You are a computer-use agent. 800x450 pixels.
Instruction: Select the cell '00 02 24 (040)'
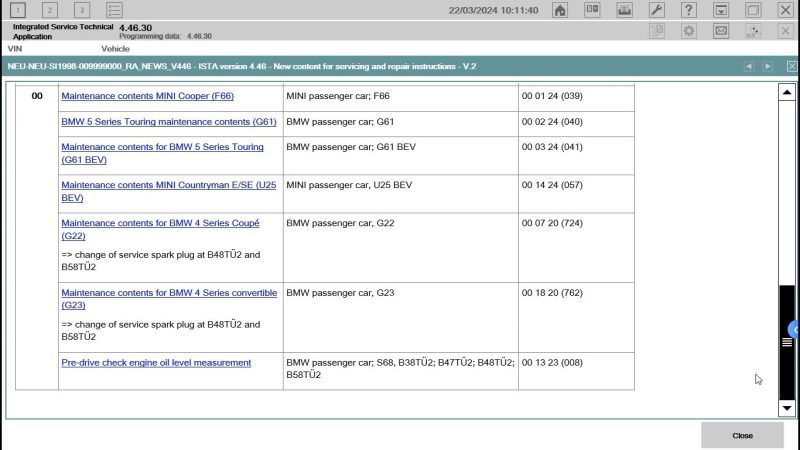(577, 124)
